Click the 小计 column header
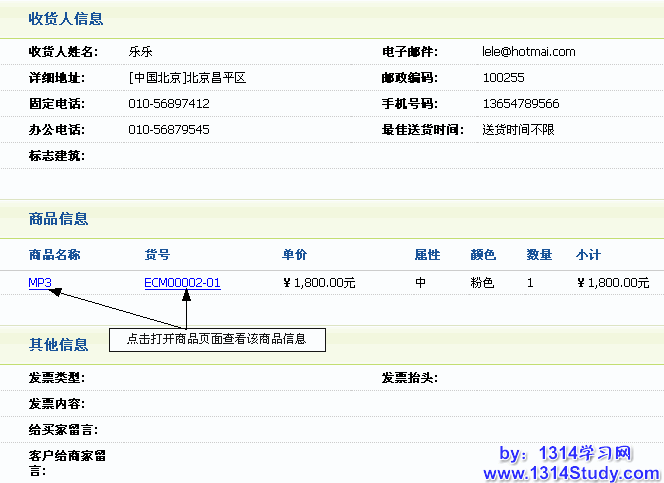The image size is (664, 483). (588, 255)
